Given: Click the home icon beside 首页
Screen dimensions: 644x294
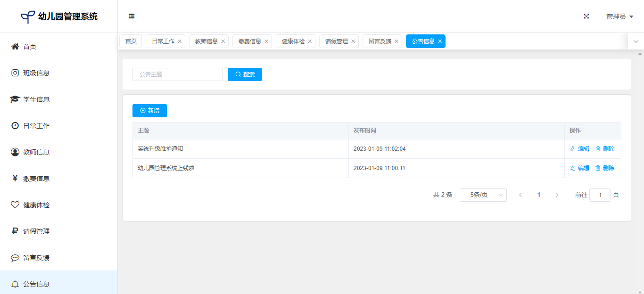Looking at the screenshot, I should click(15, 46).
